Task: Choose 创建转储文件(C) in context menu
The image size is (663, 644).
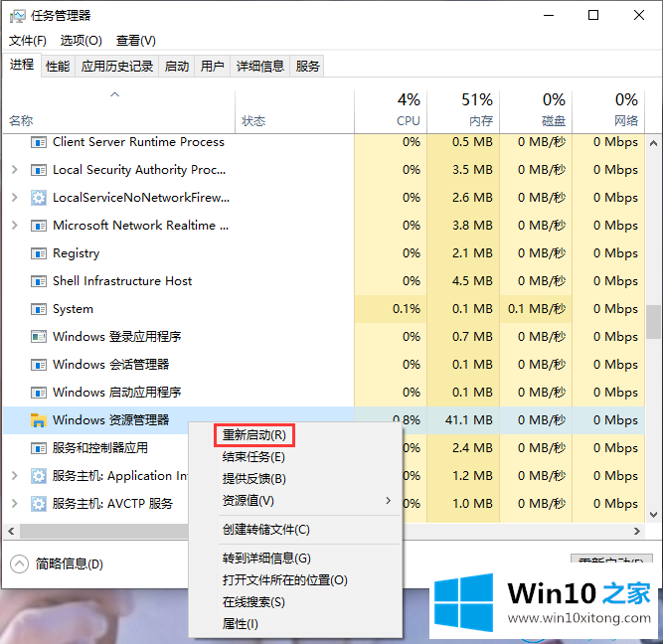Action: click(266, 530)
